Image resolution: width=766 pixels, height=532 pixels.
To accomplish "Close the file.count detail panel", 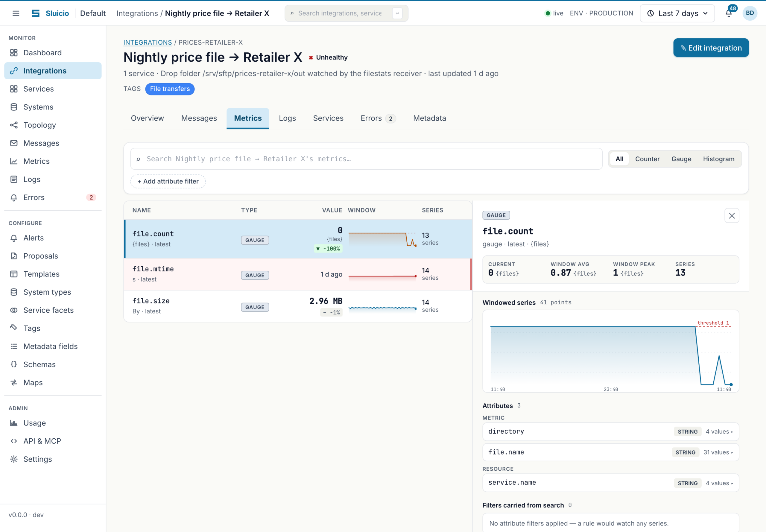I will (732, 216).
